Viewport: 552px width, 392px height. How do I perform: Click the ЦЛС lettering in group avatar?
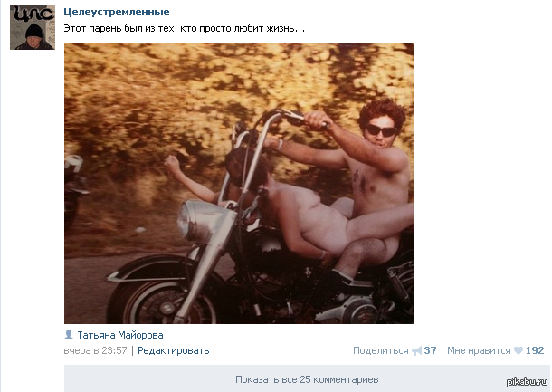pyautogui.click(x=34, y=14)
